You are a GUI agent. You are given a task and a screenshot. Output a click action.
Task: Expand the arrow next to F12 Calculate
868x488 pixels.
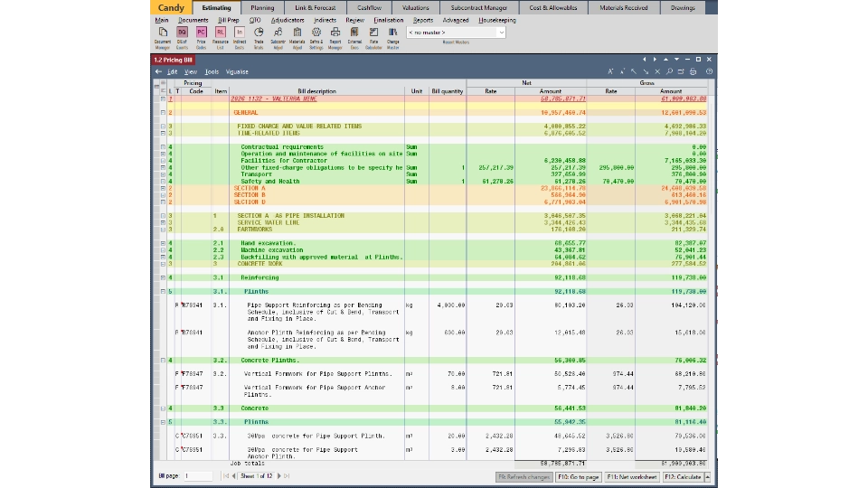click(x=707, y=477)
